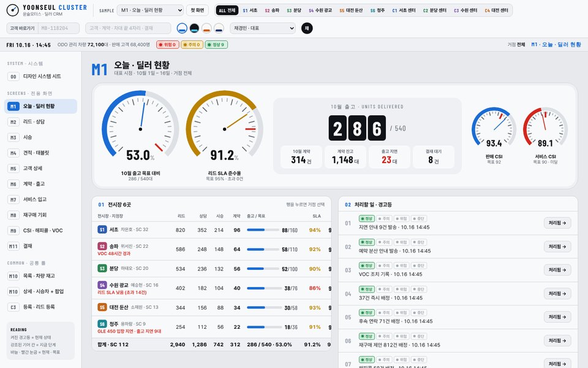
Task: Select the theme swatch with navy bar
Action: (219, 28)
